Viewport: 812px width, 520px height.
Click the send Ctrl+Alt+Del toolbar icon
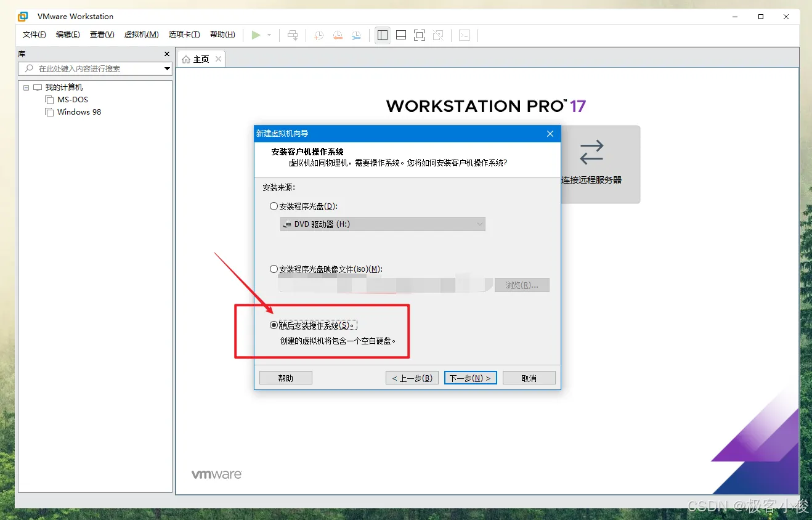pos(293,35)
